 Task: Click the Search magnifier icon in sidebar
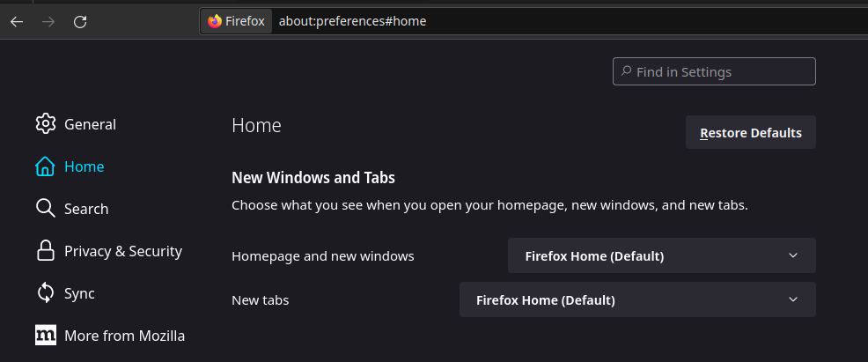[46, 209]
